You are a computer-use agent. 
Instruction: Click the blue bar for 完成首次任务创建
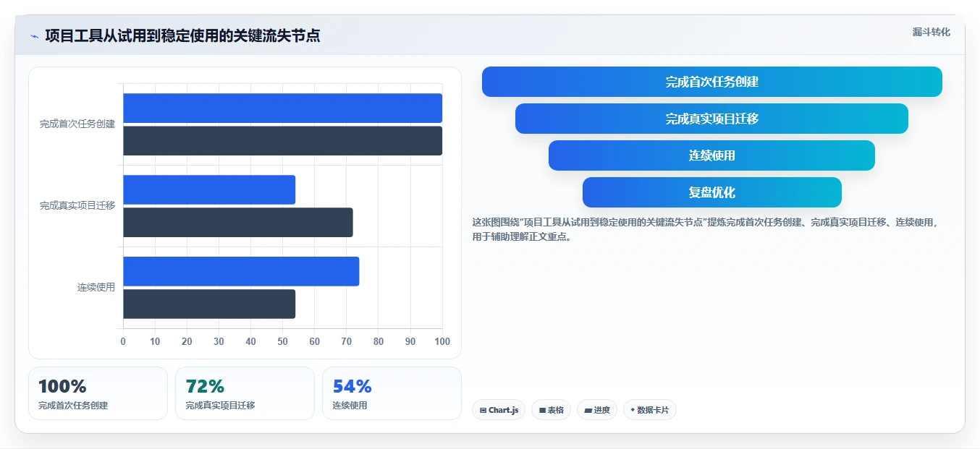(x=282, y=108)
